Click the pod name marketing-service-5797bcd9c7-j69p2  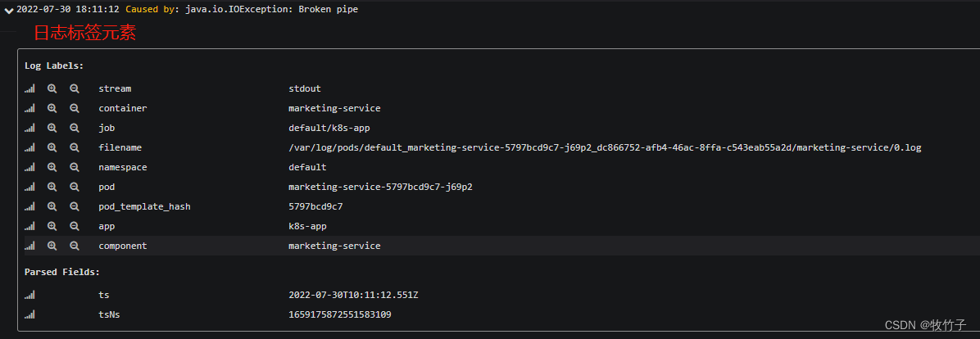coord(380,187)
